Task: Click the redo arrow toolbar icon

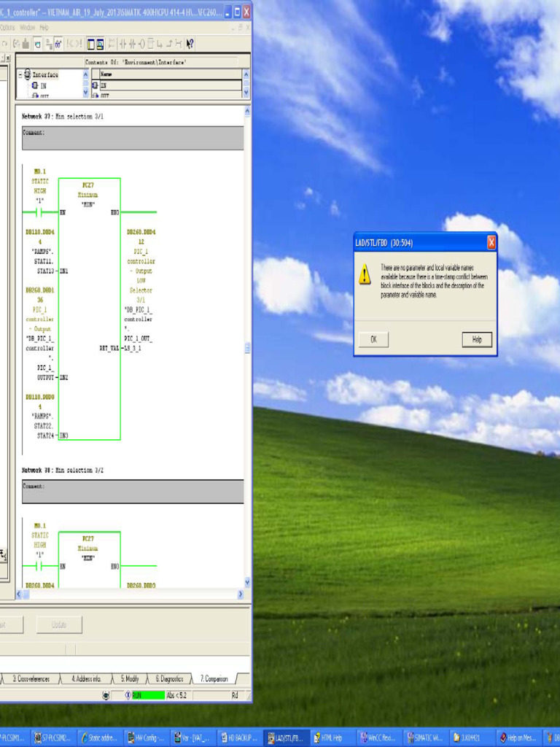Action: click(5, 44)
